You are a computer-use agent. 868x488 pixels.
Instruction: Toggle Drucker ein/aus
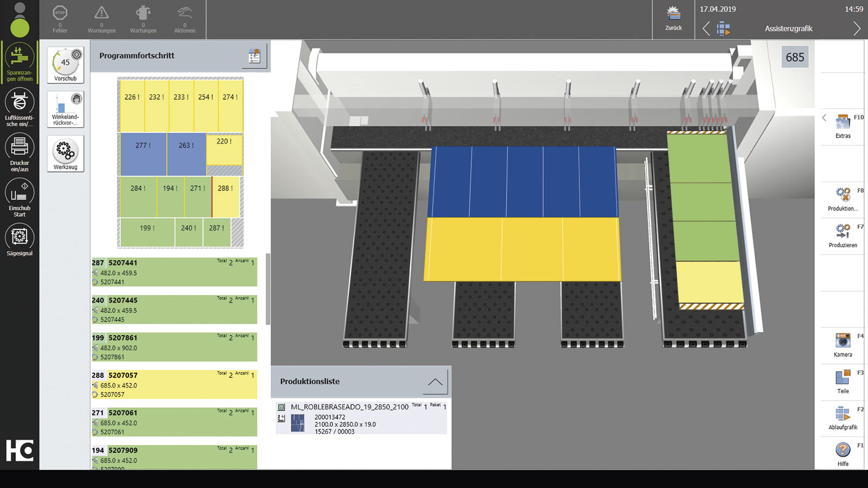(x=20, y=147)
